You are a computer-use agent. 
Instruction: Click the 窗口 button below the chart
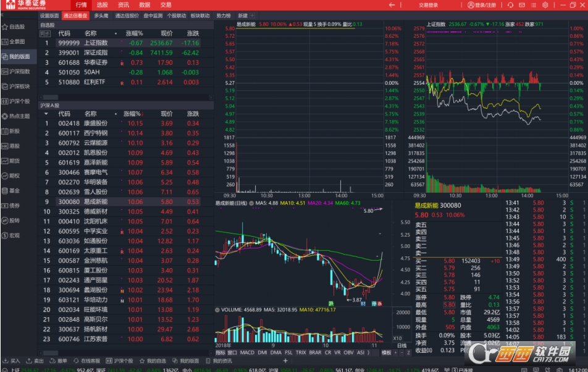click(x=232, y=352)
